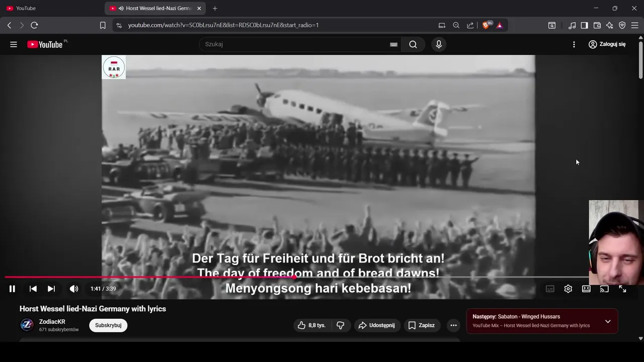644x362 pixels.
Task: Switch to the first YouTube tab
Action: pos(52,8)
